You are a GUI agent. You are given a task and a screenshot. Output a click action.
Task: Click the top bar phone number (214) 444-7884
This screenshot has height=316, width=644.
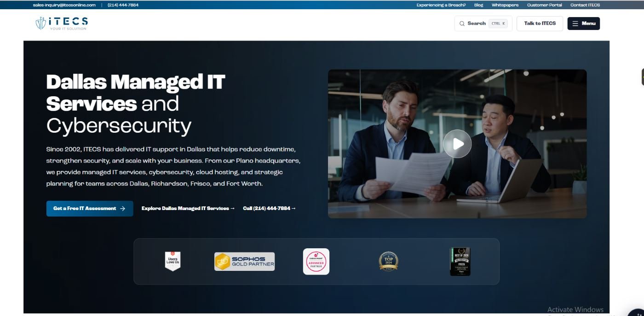click(123, 5)
